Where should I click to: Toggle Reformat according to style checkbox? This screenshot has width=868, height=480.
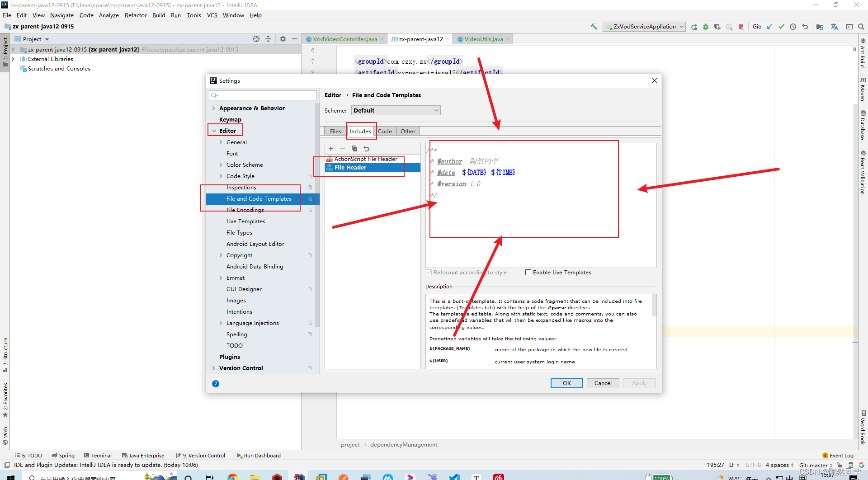429,273
